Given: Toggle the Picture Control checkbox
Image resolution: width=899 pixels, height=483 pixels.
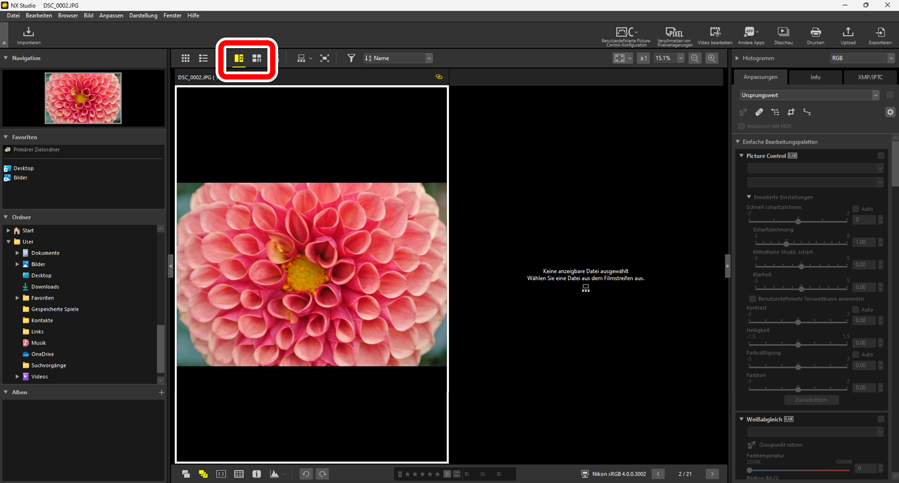Looking at the screenshot, I should click(881, 156).
